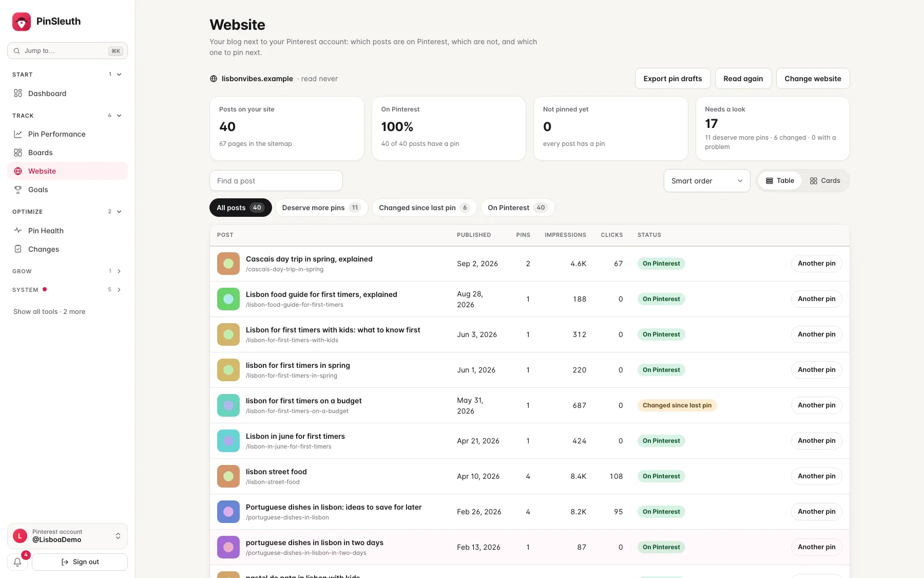Click the Change website button
The width and height of the screenshot is (924, 578).
point(813,79)
